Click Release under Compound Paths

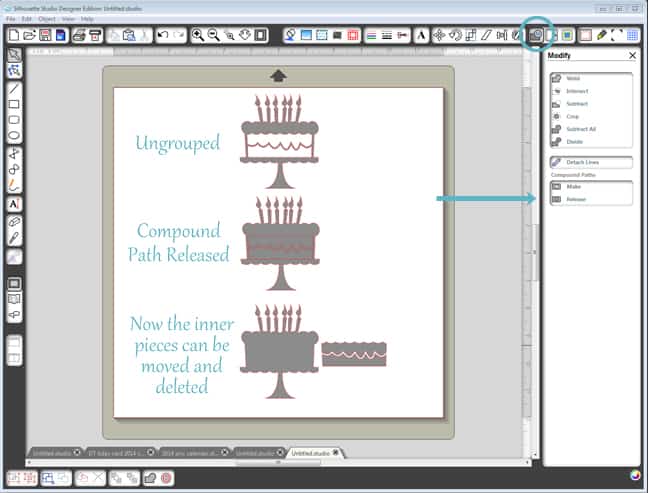point(591,199)
